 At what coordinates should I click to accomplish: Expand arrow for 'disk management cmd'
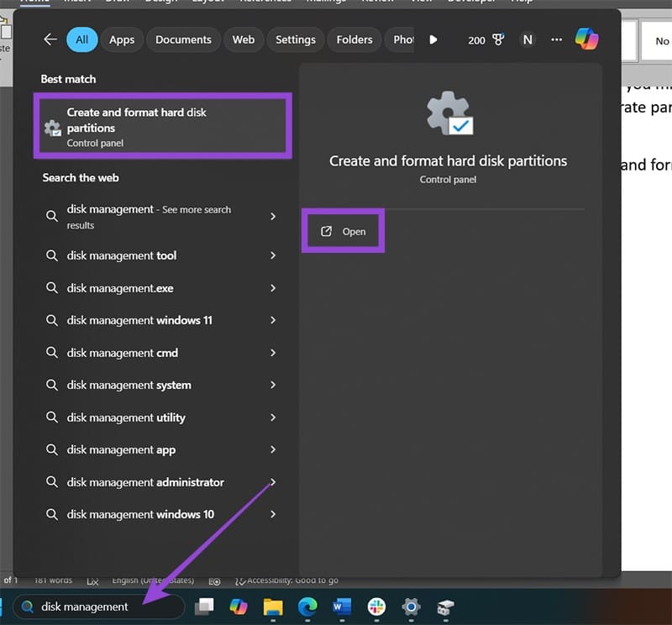point(273,353)
